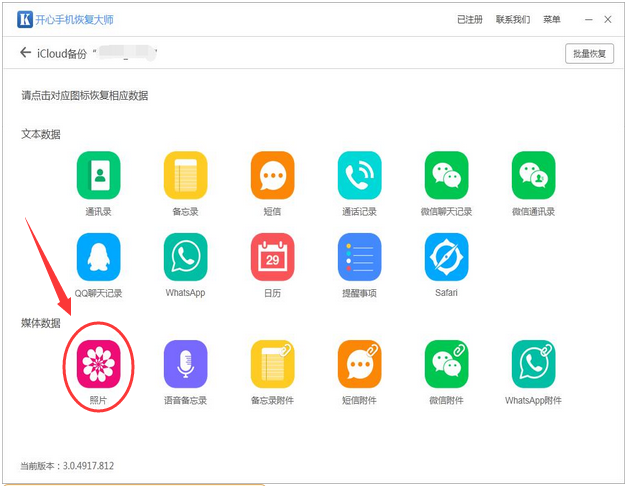The height and width of the screenshot is (486, 629).
Task: Click the 微信附件 WeChat attachments icon
Action: [446, 364]
